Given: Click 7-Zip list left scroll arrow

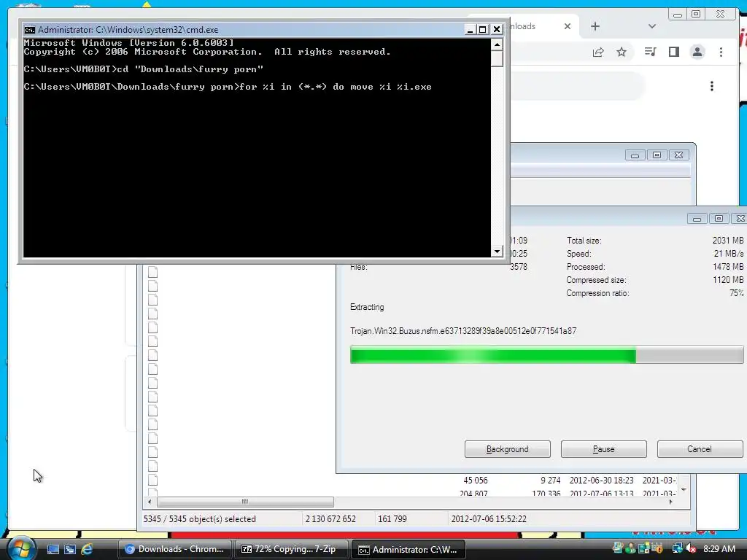Looking at the screenshot, I should point(150,502).
